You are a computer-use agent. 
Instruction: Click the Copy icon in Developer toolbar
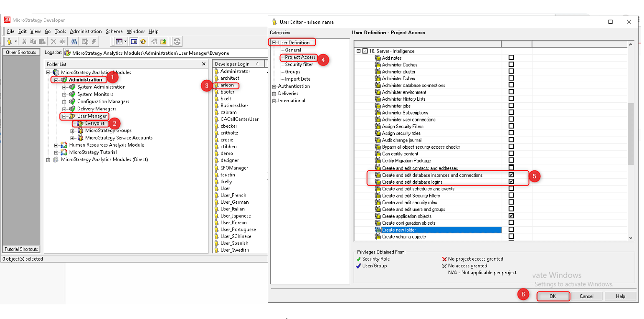click(x=33, y=41)
